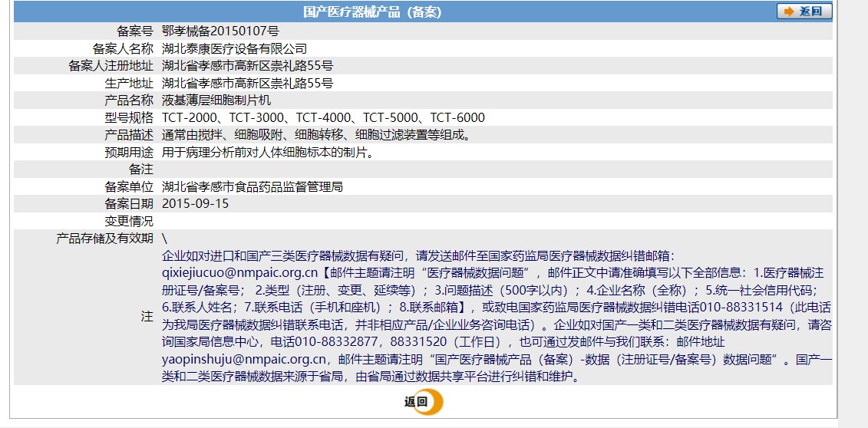
Task: Select the email yaopinshuju@nmpaic.org.cn
Action: click(243, 360)
